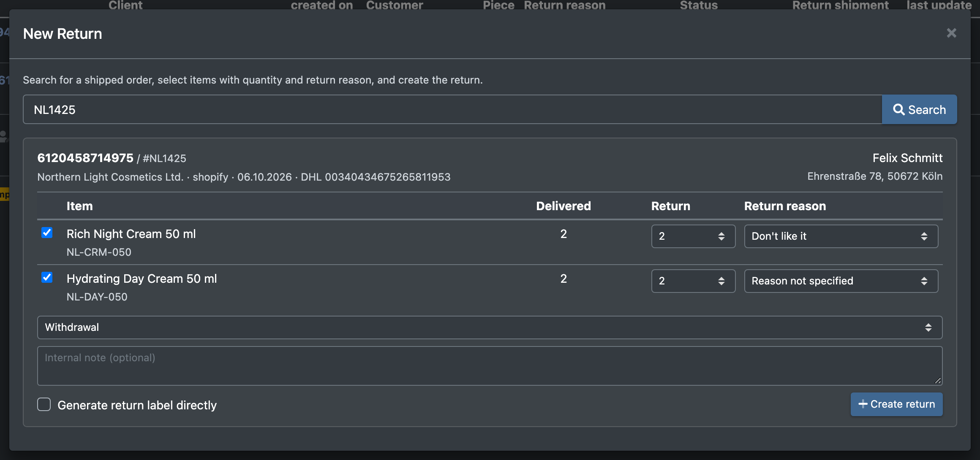This screenshot has width=980, height=460.
Task: Click the Rich Night Cream 50 ml item name
Action: click(131, 234)
